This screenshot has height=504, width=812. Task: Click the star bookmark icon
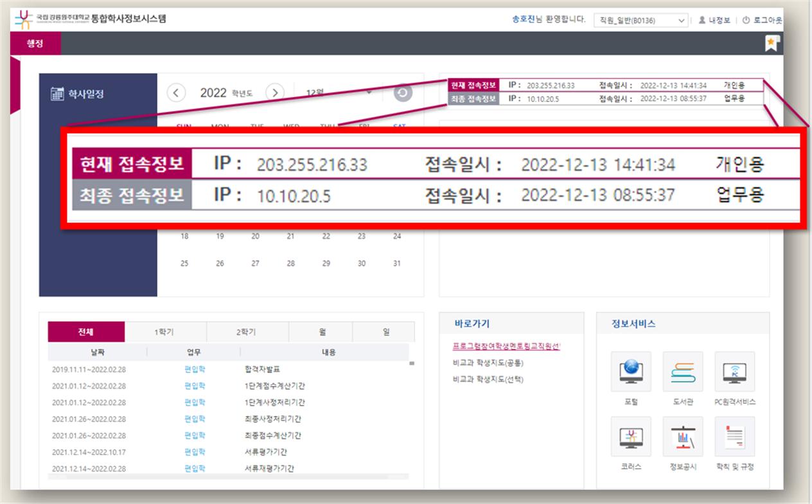click(x=771, y=43)
